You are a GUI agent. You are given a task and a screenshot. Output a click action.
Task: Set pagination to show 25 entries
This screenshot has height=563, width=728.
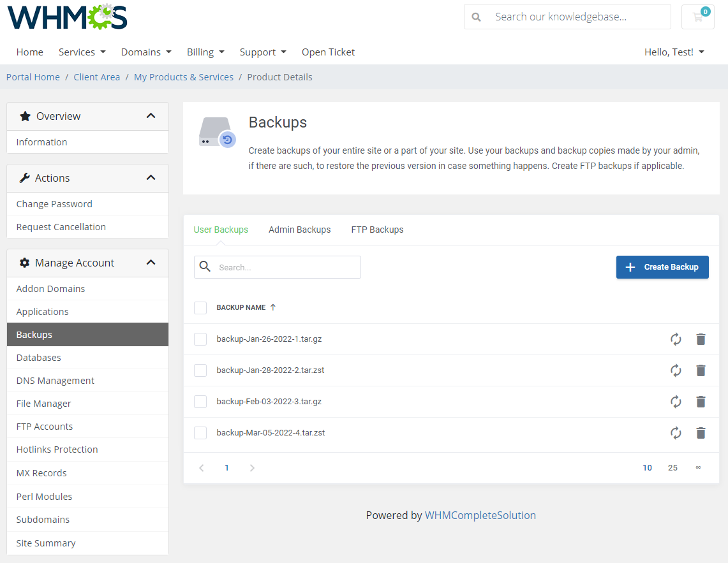pyautogui.click(x=672, y=467)
